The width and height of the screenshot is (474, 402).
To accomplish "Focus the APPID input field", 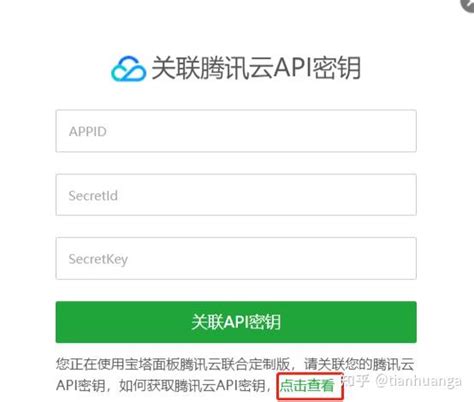I will coord(236,131).
